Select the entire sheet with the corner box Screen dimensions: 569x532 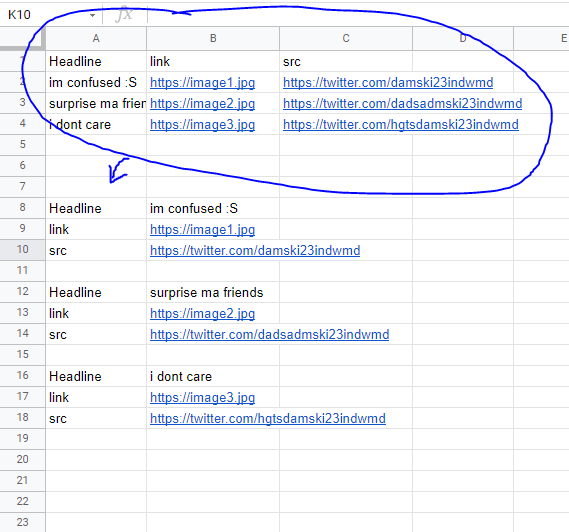(22, 38)
